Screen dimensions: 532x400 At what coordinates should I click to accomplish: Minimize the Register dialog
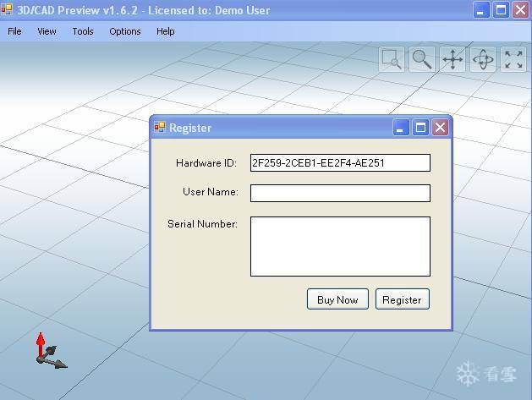[401, 128]
